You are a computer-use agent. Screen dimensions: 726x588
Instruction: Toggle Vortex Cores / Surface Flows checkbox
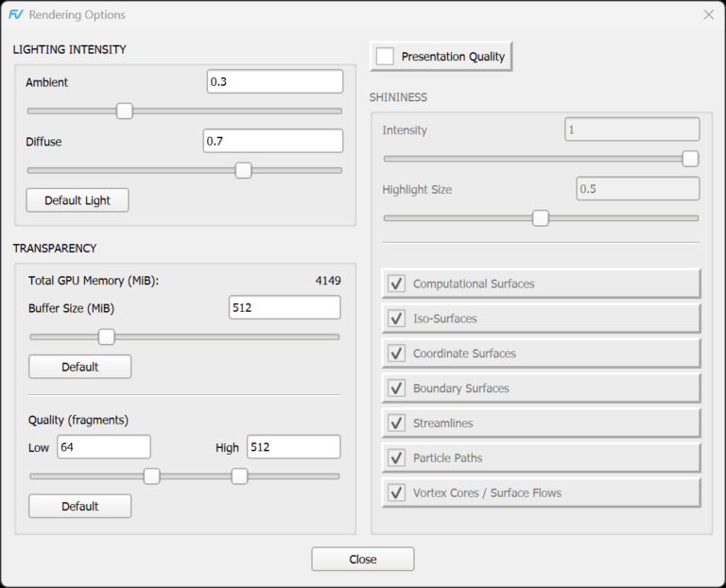pos(396,493)
